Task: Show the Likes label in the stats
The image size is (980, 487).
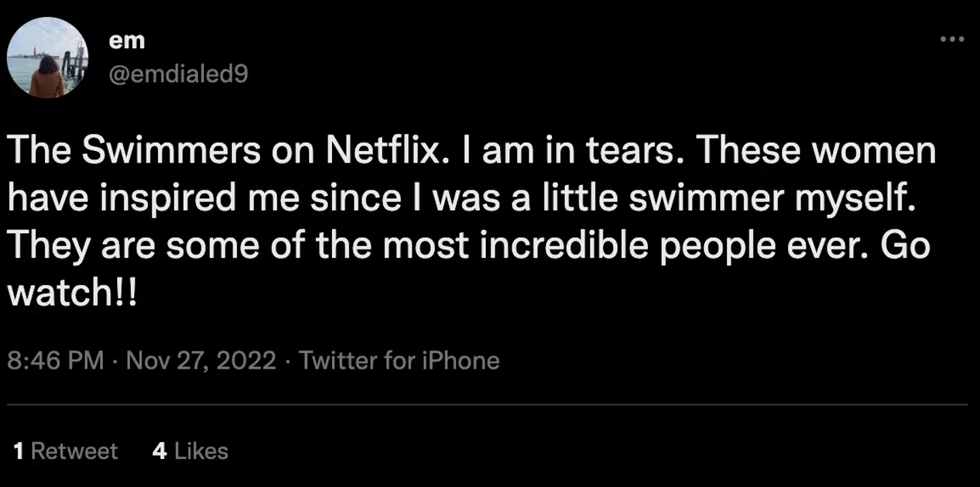Action: tap(201, 451)
